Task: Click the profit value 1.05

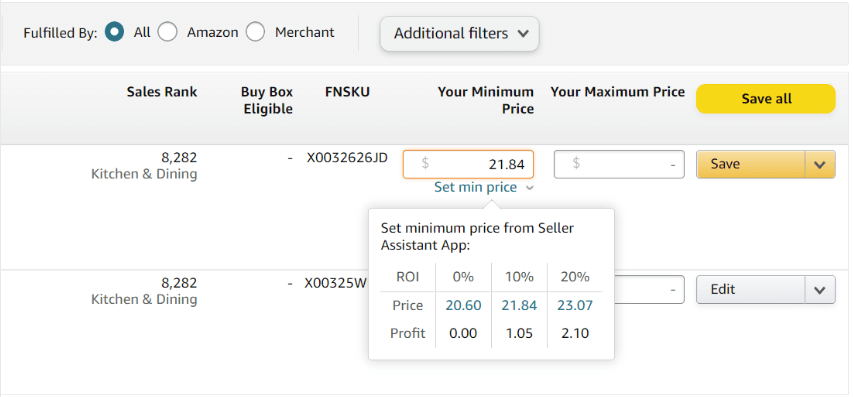Action: [519, 333]
